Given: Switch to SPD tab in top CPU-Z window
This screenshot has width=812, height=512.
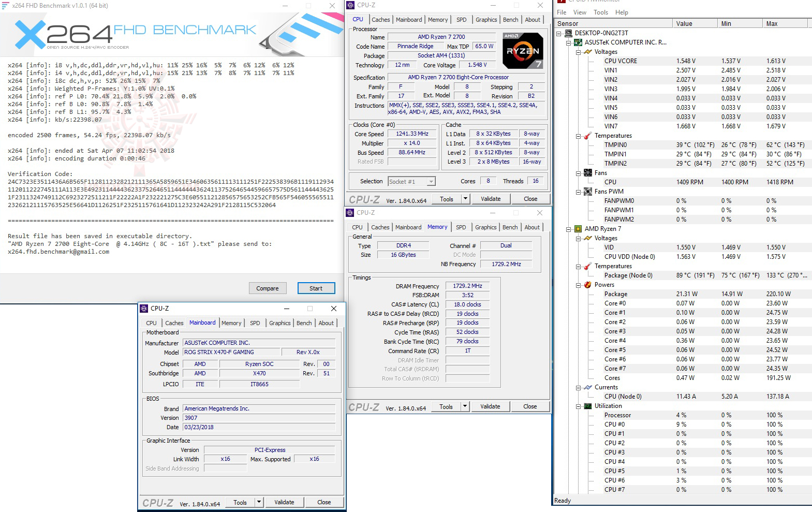Looking at the screenshot, I should pyautogui.click(x=462, y=20).
